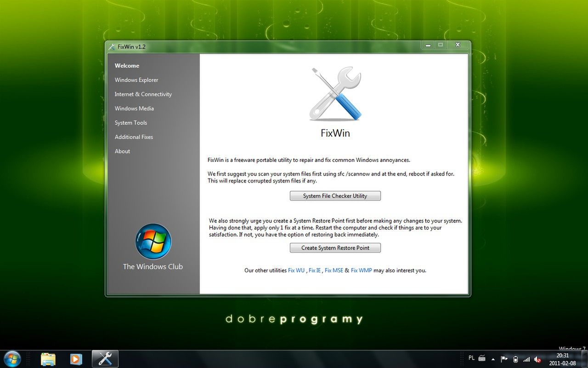588x368 pixels.
Task: Follow the Fix WMP link
Action: [x=361, y=270]
